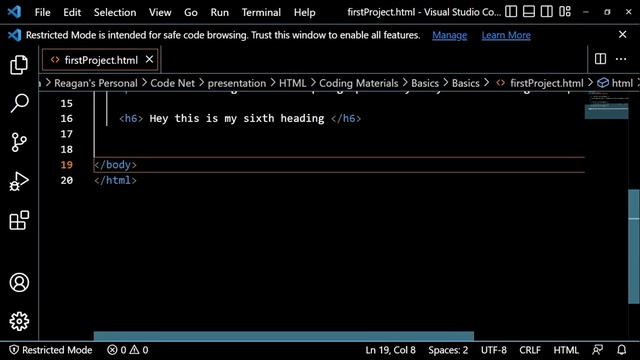Screen dimensions: 640x360
Task: Change end of line sequence CRLF
Action: pos(530,350)
